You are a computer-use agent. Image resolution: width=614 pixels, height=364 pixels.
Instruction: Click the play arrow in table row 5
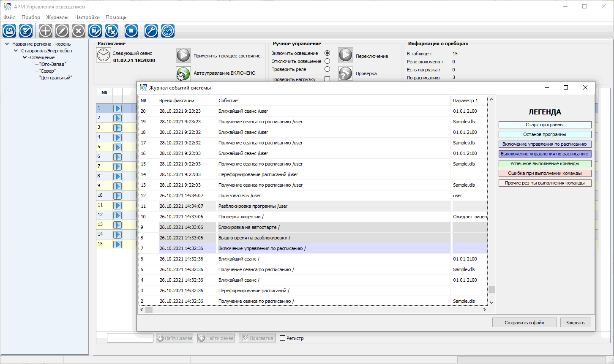point(117,147)
